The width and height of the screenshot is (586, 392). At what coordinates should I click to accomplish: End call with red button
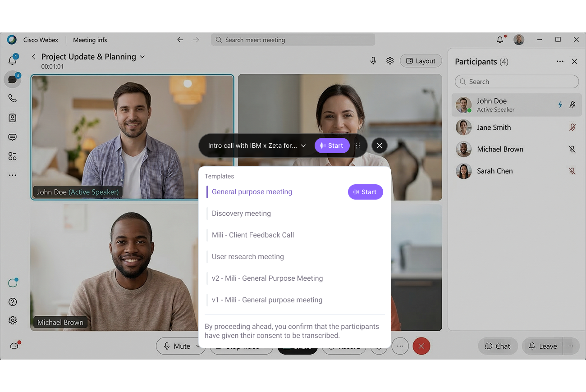pyautogui.click(x=421, y=346)
